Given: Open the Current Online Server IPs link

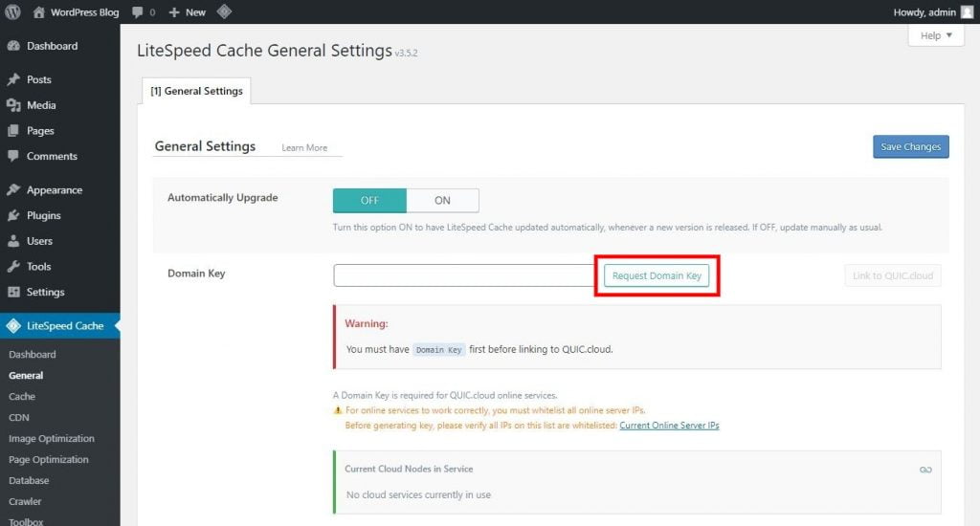Looking at the screenshot, I should click(669, 425).
